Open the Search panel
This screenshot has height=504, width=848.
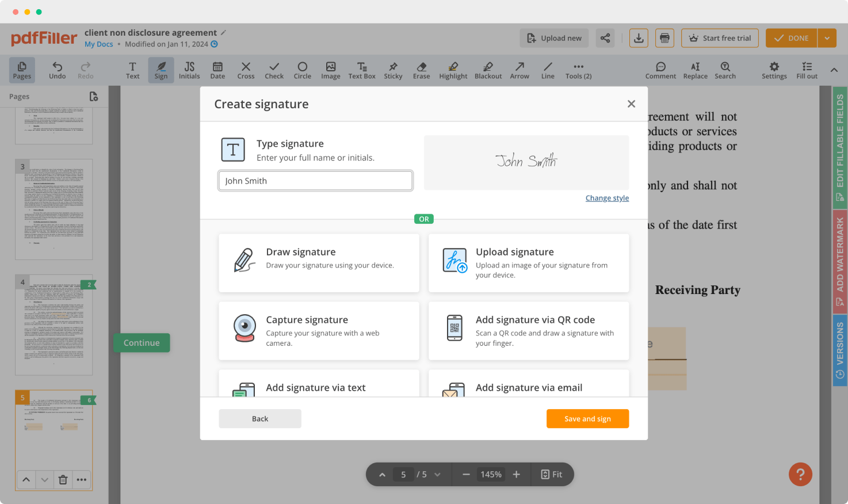(725, 70)
